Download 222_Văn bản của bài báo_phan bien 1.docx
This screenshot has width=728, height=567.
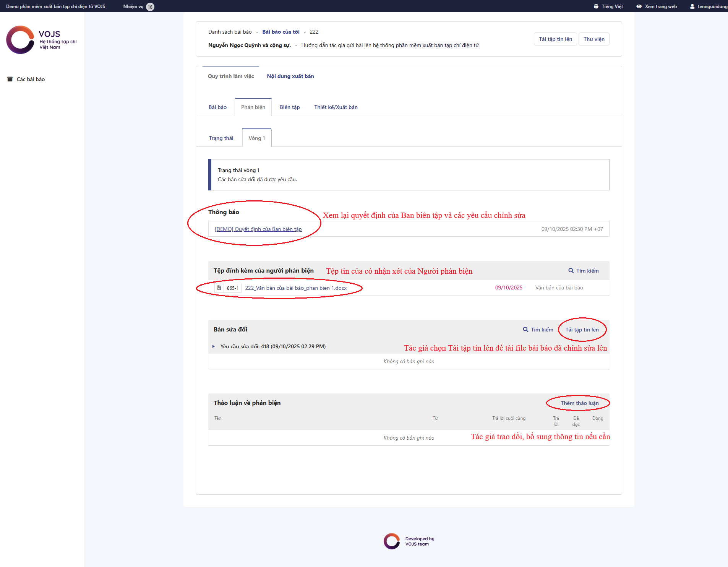295,288
